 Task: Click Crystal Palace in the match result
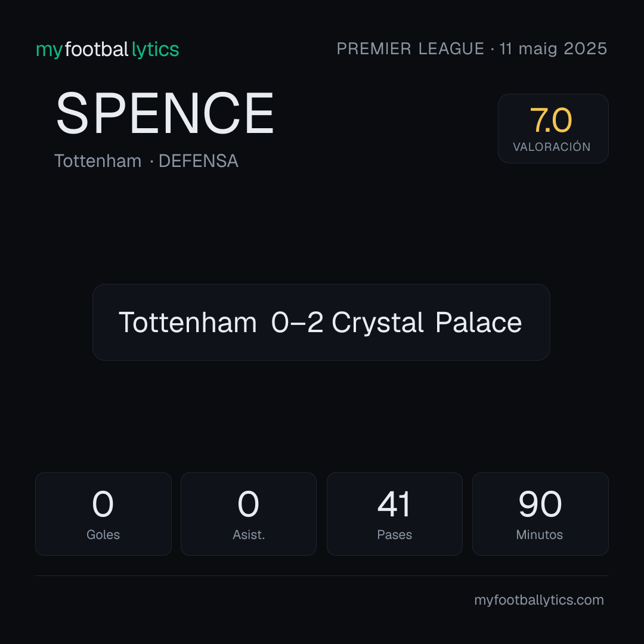427,323
